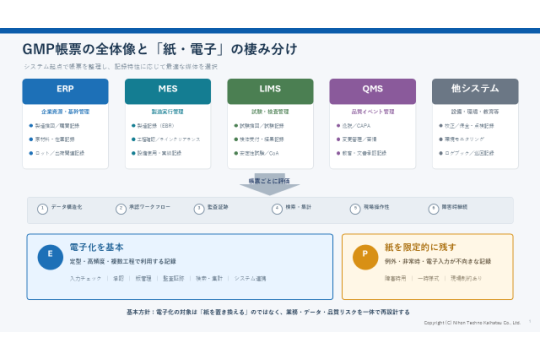
Task: Click numbered circle 1 beside データ構造化
Action: click(42, 209)
